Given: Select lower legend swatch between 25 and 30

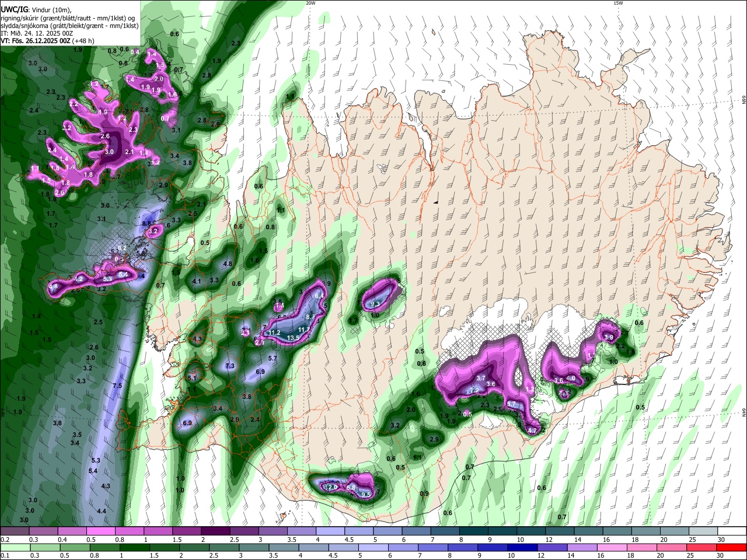Looking at the screenshot, I should click(x=701, y=547).
